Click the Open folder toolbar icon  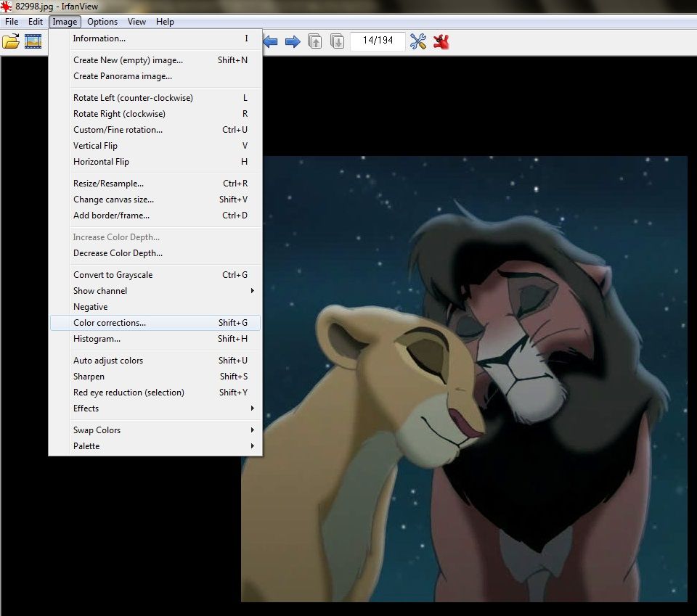coord(11,41)
